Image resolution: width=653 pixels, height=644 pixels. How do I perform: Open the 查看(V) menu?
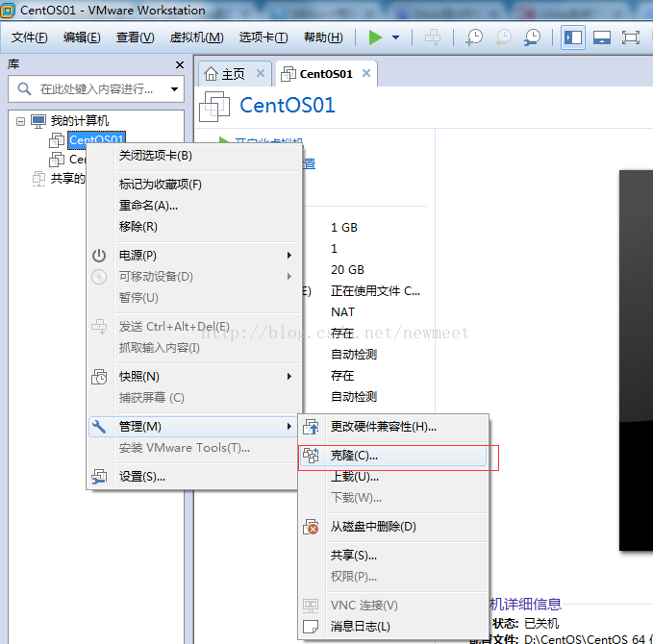point(135,37)
